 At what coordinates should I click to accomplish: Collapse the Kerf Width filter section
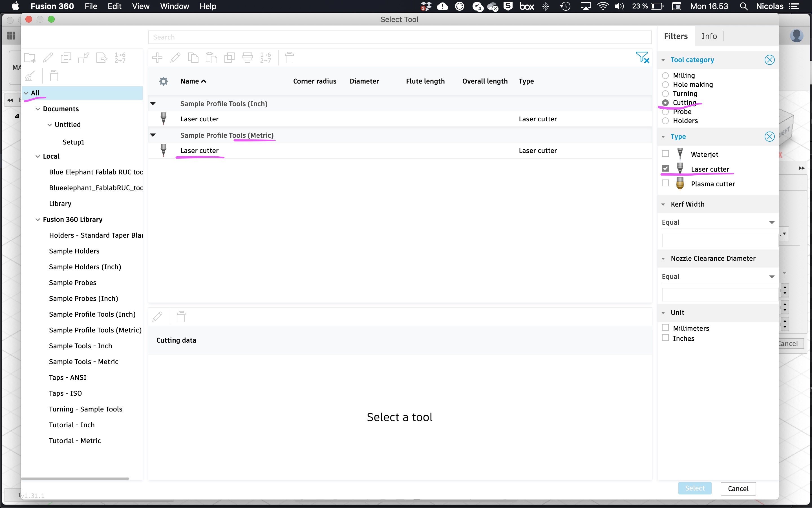tap(663, 204)
